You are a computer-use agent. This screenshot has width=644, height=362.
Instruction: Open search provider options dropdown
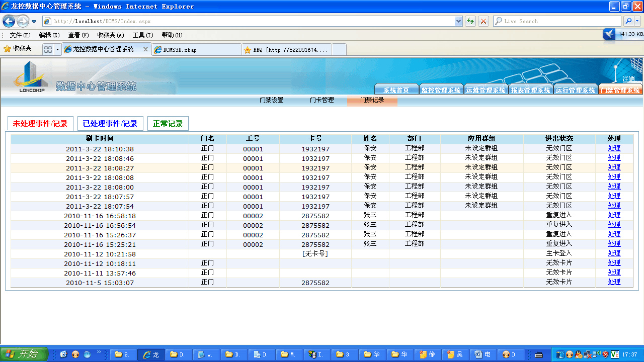637,21
